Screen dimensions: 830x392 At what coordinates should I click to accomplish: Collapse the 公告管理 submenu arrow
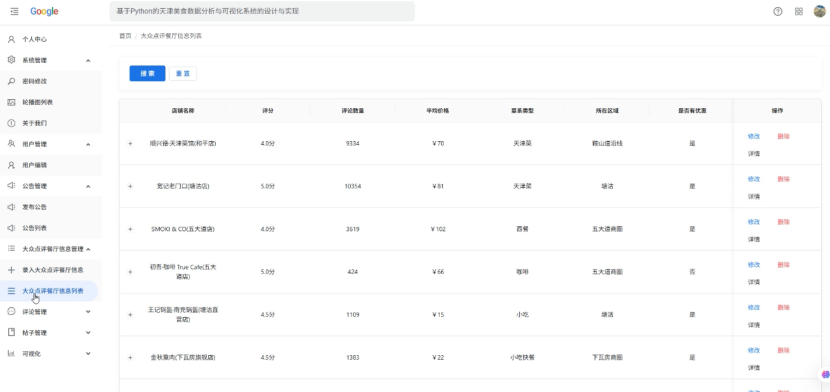click(88, 186)
